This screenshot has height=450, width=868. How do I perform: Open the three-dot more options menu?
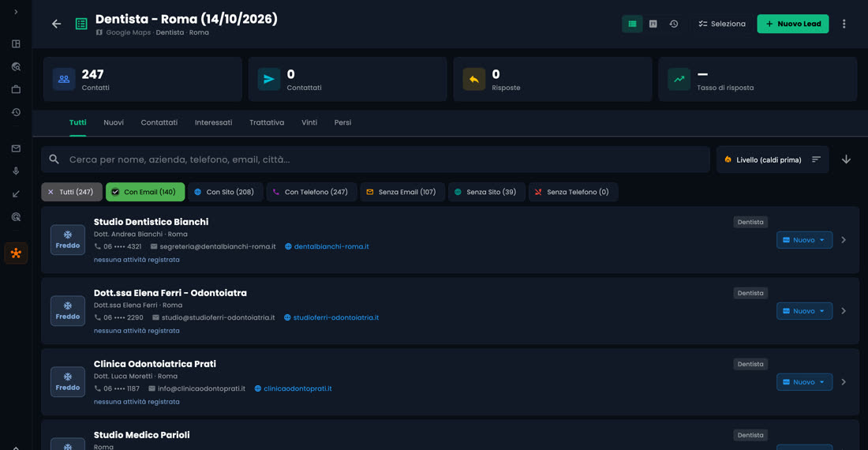(x=844, y=24)
